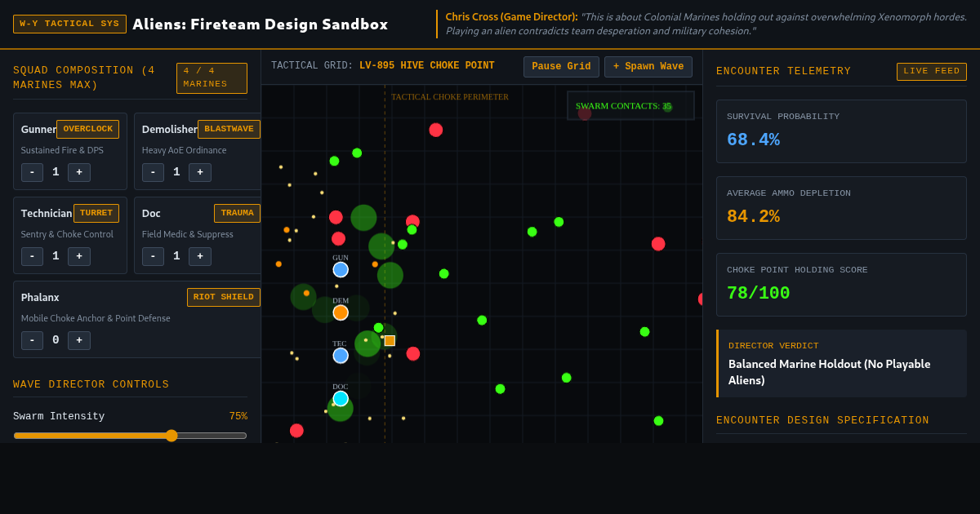Click the Survival Probability 68.4% value

tap(753, 140)
